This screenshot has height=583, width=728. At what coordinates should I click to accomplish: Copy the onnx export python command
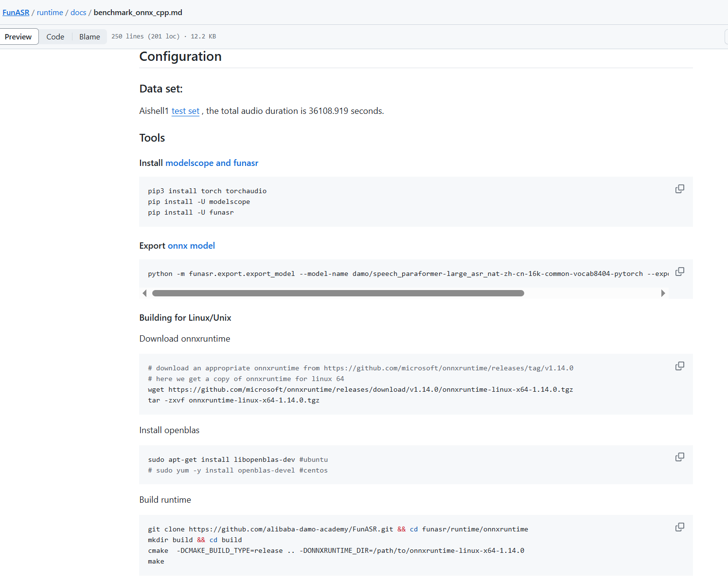[x=679, y=272]
